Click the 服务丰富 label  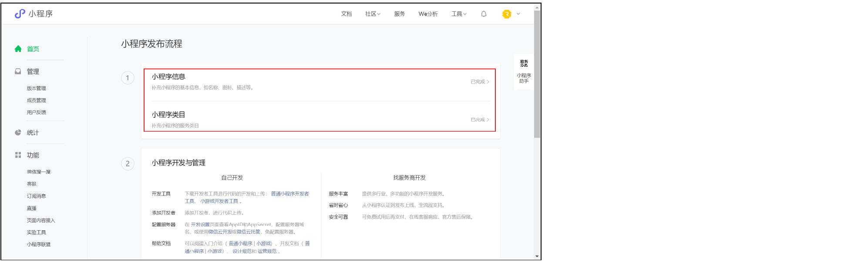338,194
